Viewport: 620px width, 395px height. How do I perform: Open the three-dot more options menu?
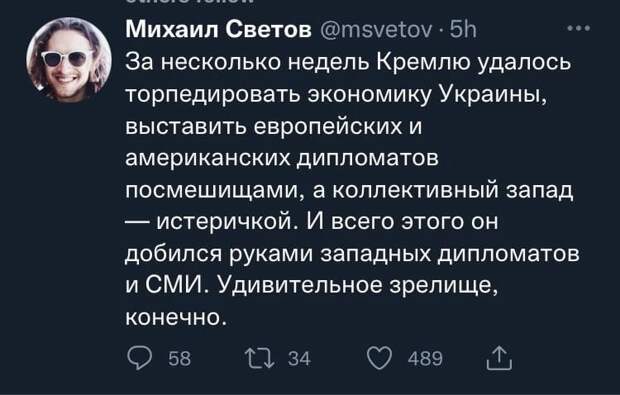click(x=579, y=28)
